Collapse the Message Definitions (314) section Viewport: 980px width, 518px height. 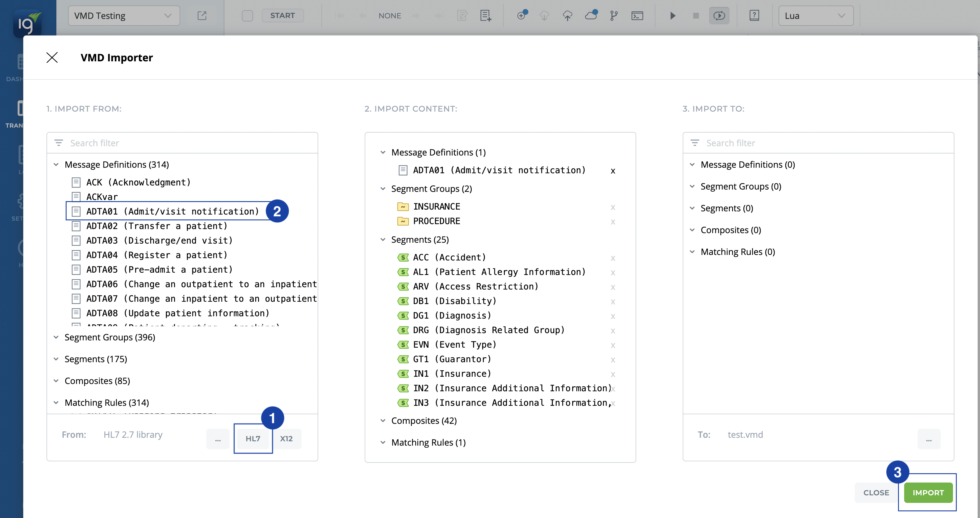[x=56, y=165]
